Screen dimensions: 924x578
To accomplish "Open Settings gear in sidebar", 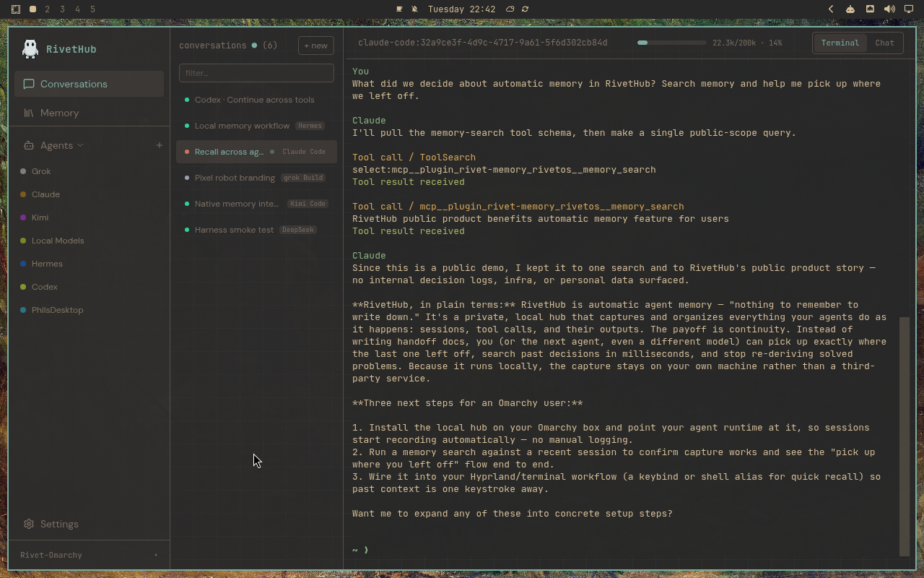I will coord(51,524).
